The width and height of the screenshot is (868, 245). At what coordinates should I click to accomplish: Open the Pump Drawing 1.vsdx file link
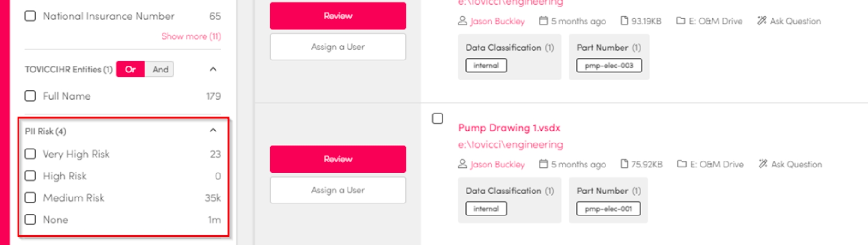pyautogui.click(x=509, y=128)
